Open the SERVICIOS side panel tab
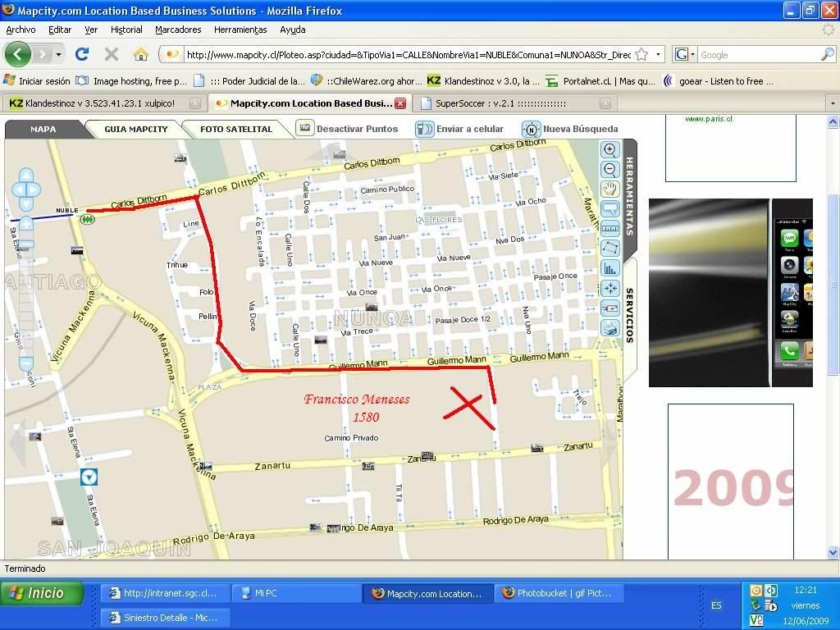Screen dimensions: 840x630 (x=630, y=315)
